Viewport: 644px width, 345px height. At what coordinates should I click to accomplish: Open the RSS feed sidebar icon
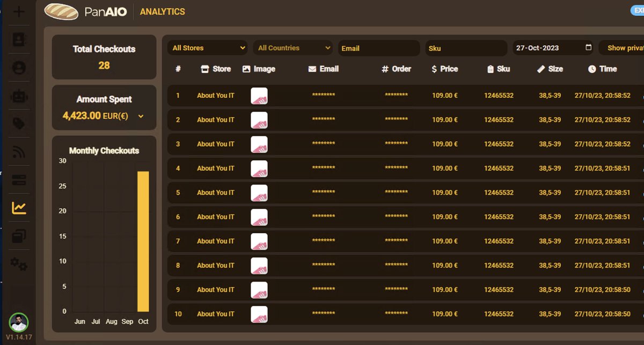point(19,153)
